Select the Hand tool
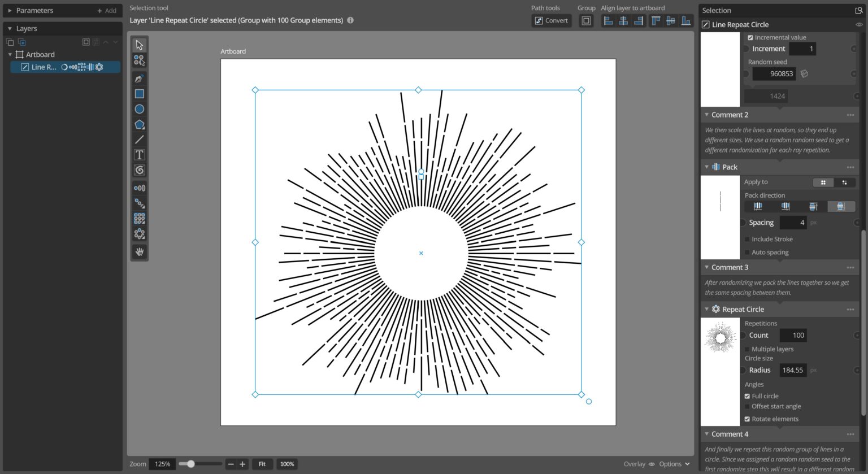Image resolution: width=868 pixels, height=474 pixels. 139,251
